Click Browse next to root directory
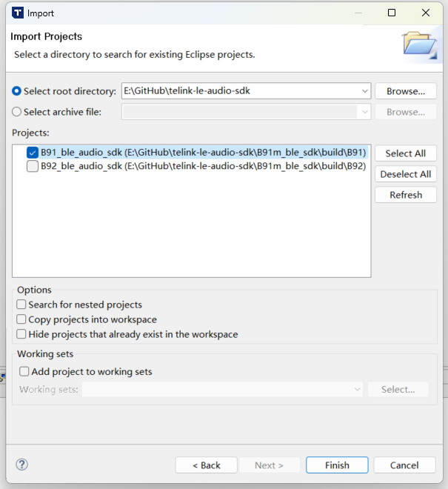Image resolution: width=448 pixels, height=489 pixels. 406,91
